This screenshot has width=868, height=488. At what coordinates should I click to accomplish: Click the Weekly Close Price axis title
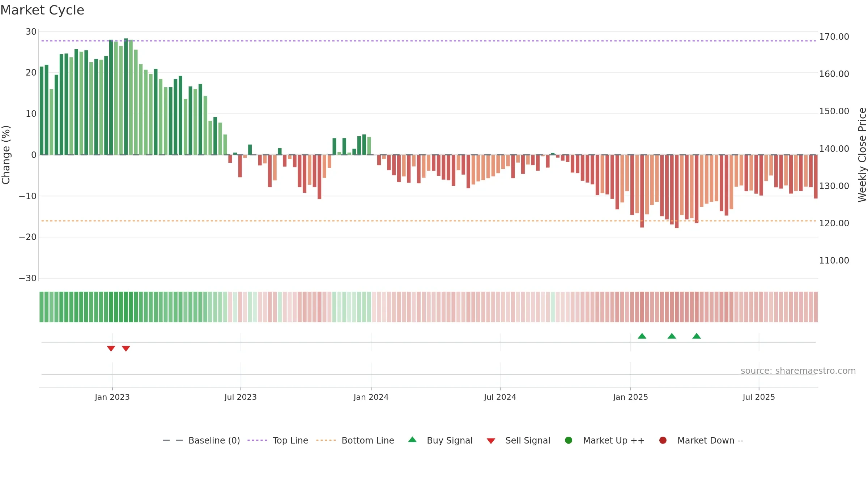pyautogui.click(x=862, y=155)
